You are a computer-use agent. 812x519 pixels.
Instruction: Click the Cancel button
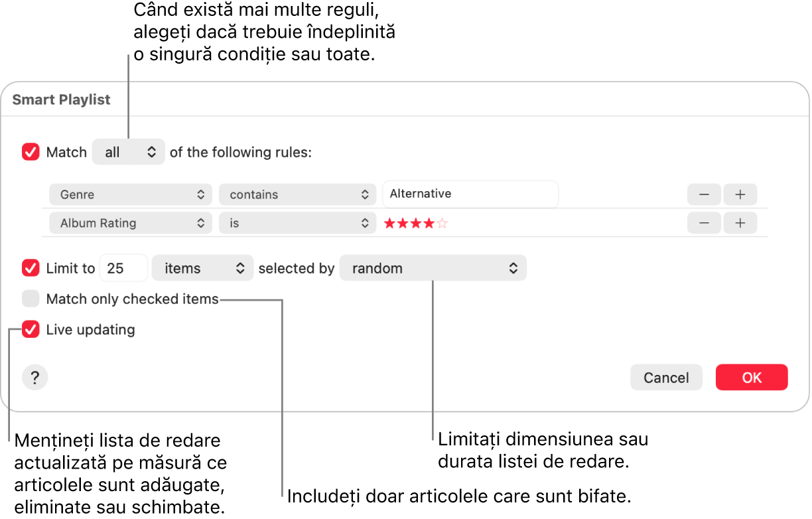(666, 378)
